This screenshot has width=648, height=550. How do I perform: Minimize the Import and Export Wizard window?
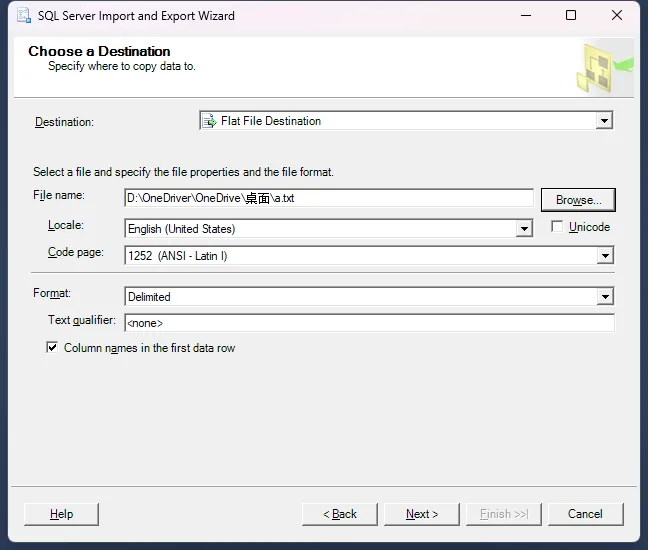pos(526,16)
